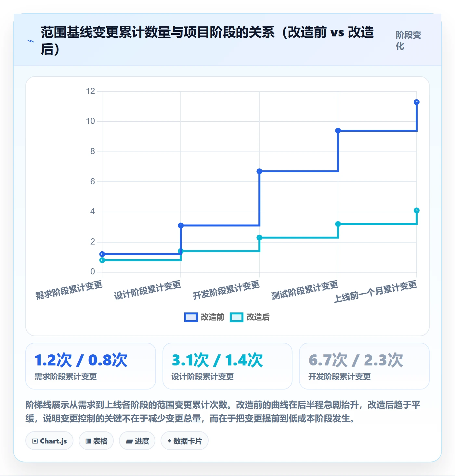
Task: Click the 改造后 legend label
Action: coord(258,317)
